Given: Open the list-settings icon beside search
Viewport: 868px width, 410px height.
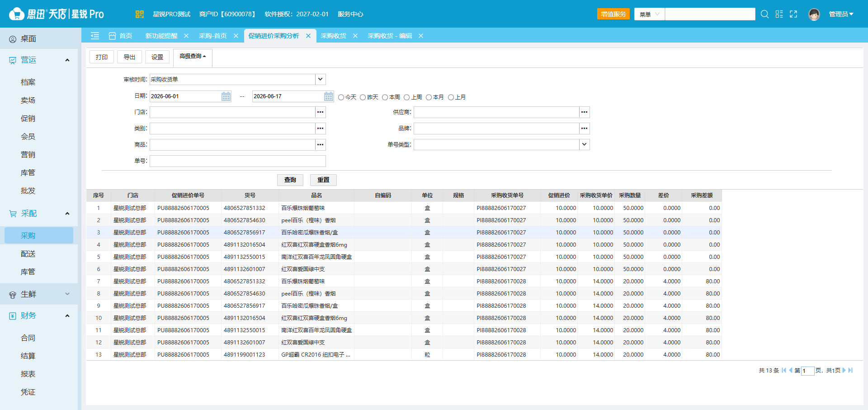Looking at the screenshot, I should tap(779, 14).
